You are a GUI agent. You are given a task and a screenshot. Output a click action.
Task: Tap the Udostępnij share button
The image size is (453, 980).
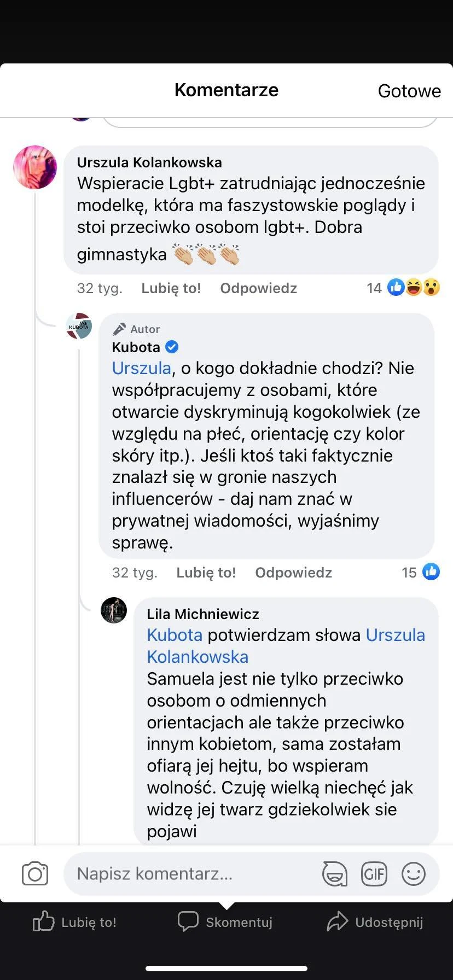coord(375,922)
